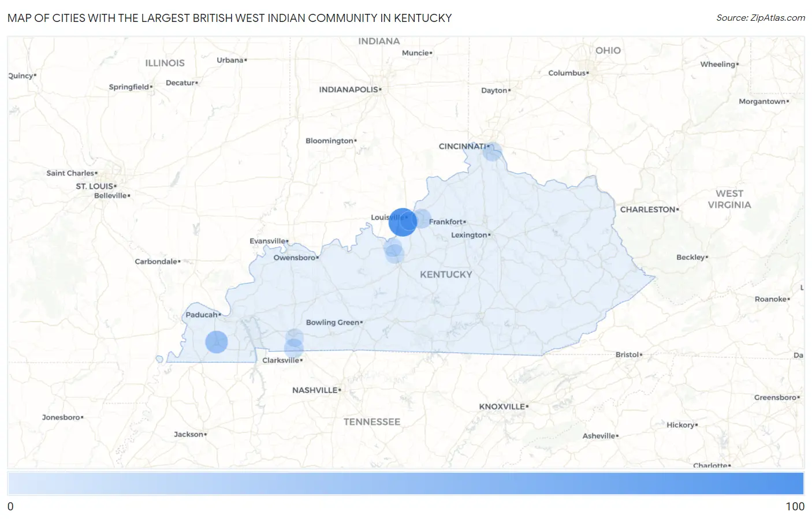This screenshot has width=812, height=519.
Task: Click the bubble marker near Cincinnati
Action: pos(492,152)
